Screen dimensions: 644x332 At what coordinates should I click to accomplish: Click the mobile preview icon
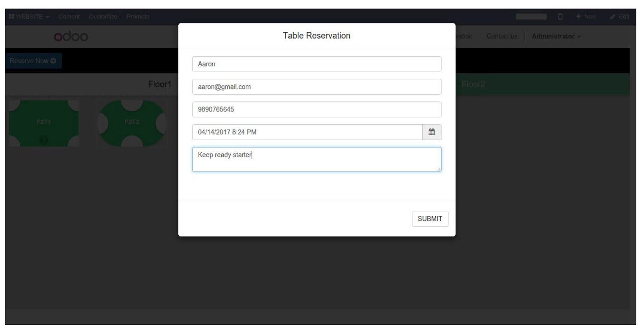tap(560, 16)
